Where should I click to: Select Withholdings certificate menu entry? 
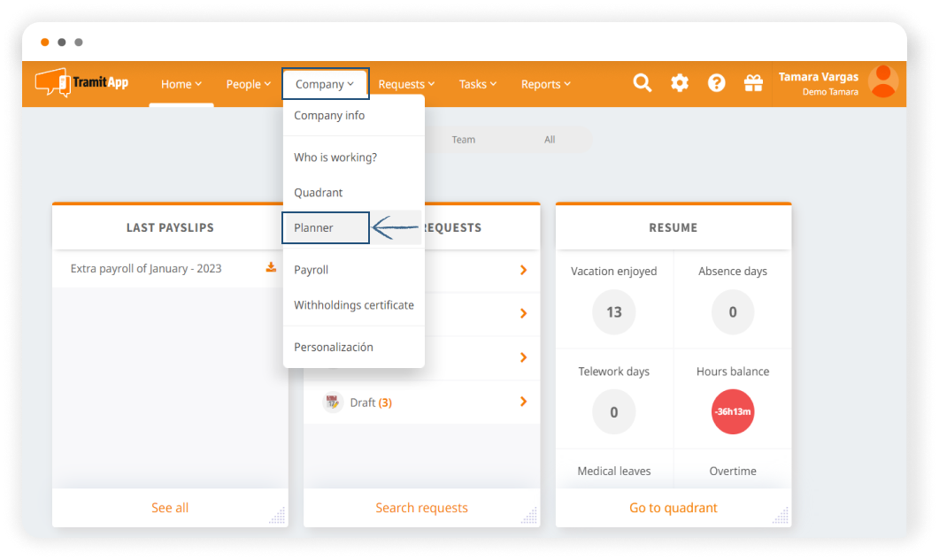tap(353, 305)
